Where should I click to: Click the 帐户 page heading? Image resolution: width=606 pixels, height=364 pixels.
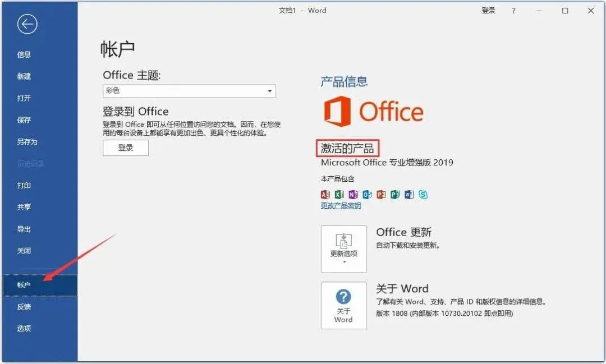tap(117, 49)
